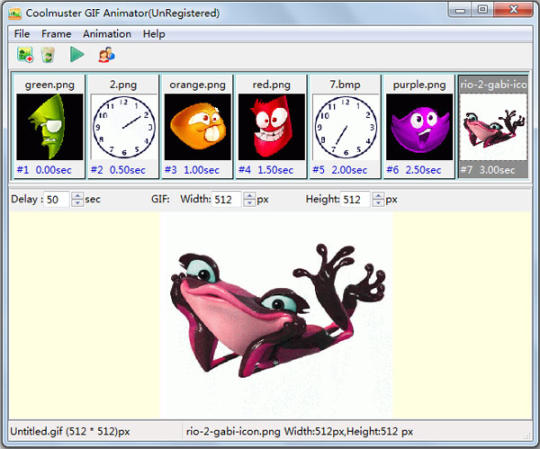Image resolution: width=540 pixels, height=449 pixels.
Task: Increase GIF Width with the up arrow
Action: pos(249,196)
